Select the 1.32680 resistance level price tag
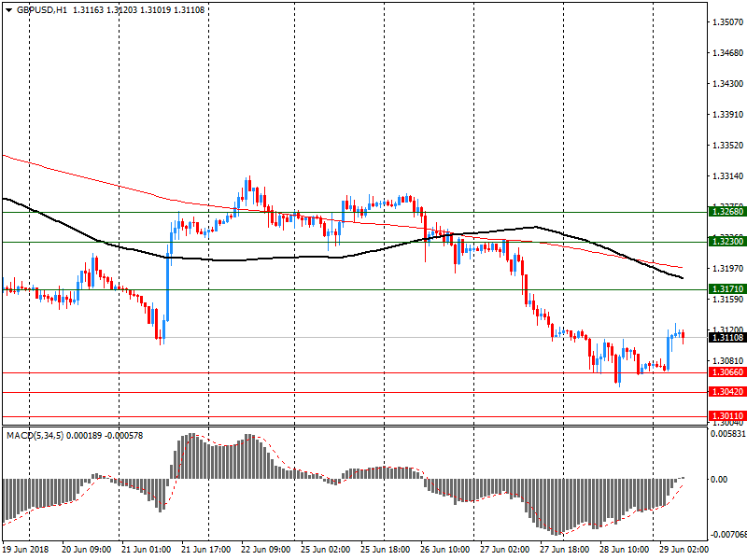747x560 pixels. (726, 212)
